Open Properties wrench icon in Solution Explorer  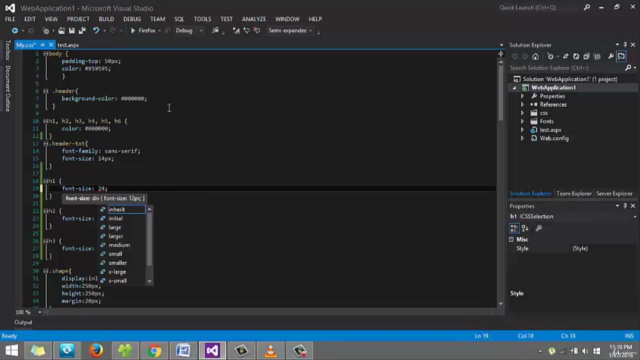click(611, 56)
